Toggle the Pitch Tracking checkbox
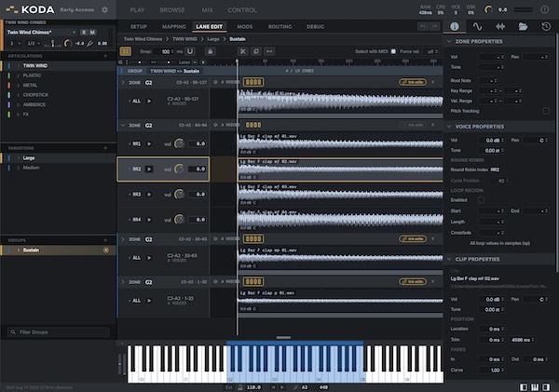 (546, 111)
